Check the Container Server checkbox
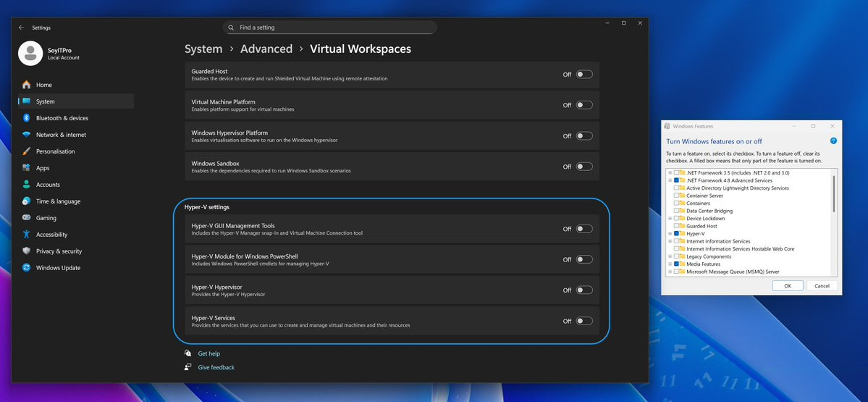 [676, 196]
